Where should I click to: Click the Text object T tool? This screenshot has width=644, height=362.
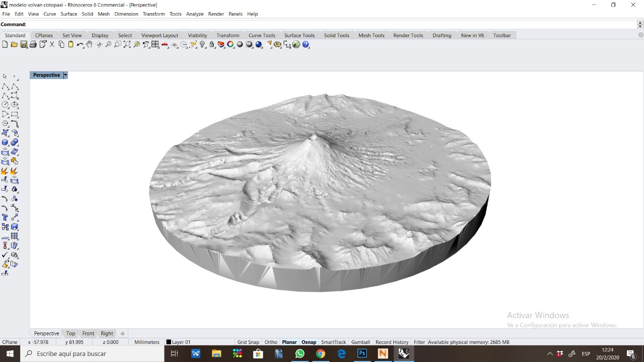5,217
